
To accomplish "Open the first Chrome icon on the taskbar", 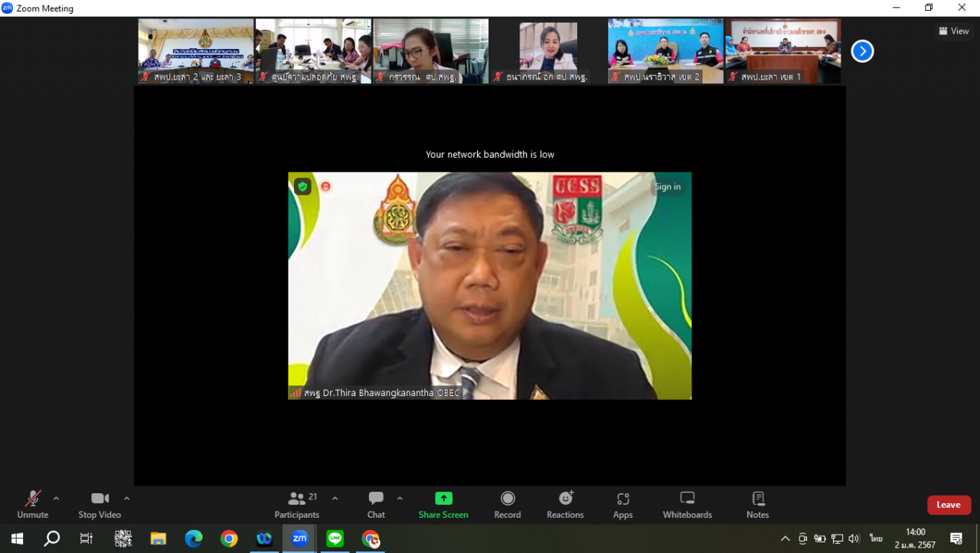I will [229, 538].
